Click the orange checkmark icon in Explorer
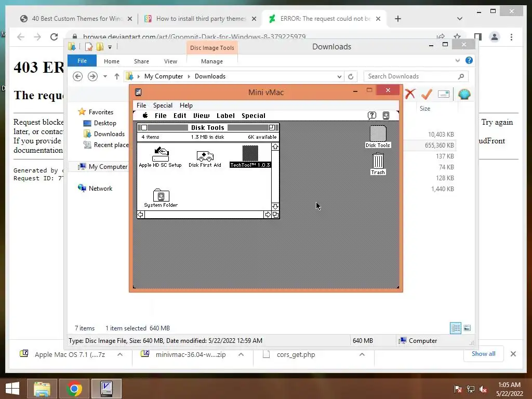 tap(427, 94)
